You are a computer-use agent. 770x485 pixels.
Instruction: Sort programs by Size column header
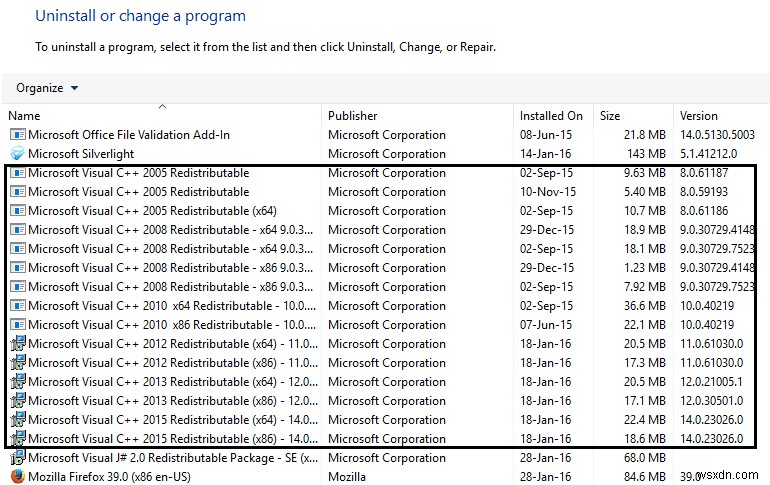click(x=609, y=116)
